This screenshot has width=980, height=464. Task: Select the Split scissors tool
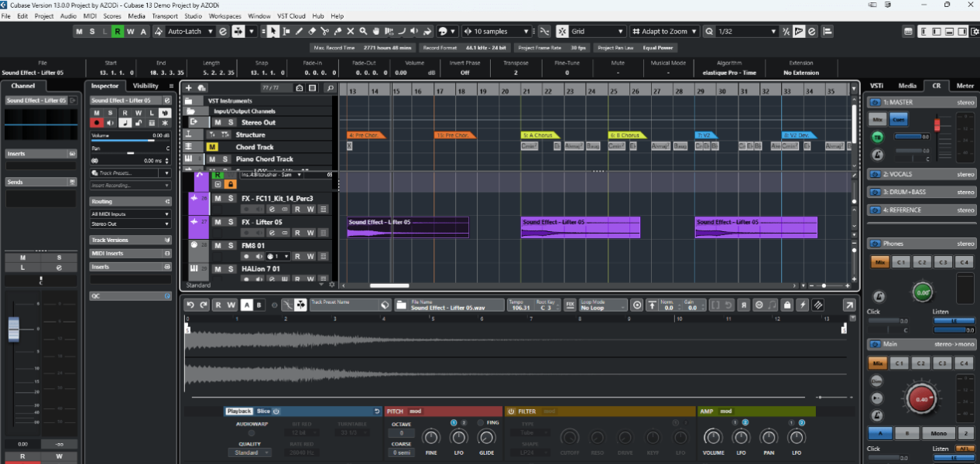point(325,31)
